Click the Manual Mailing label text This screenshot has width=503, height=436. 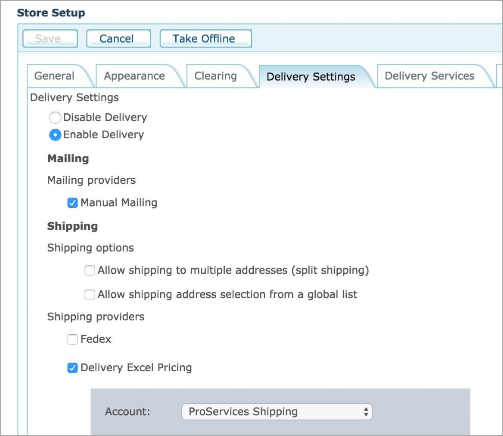[x=119, y=203]
